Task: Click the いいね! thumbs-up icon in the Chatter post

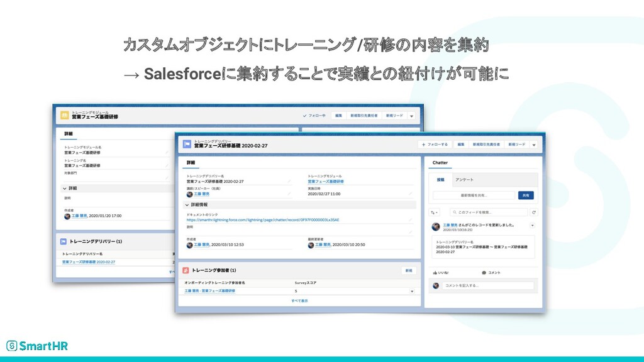Action: coord(435,273)
